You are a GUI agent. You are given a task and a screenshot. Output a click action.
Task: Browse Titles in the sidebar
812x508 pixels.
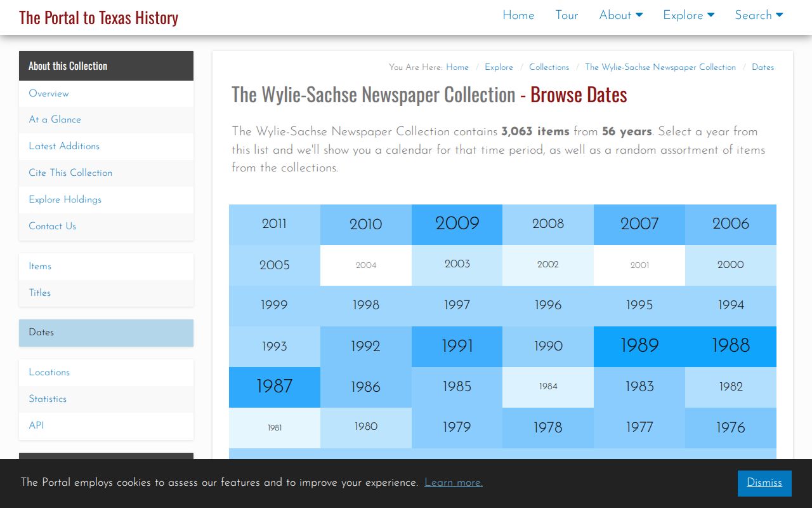106,293
